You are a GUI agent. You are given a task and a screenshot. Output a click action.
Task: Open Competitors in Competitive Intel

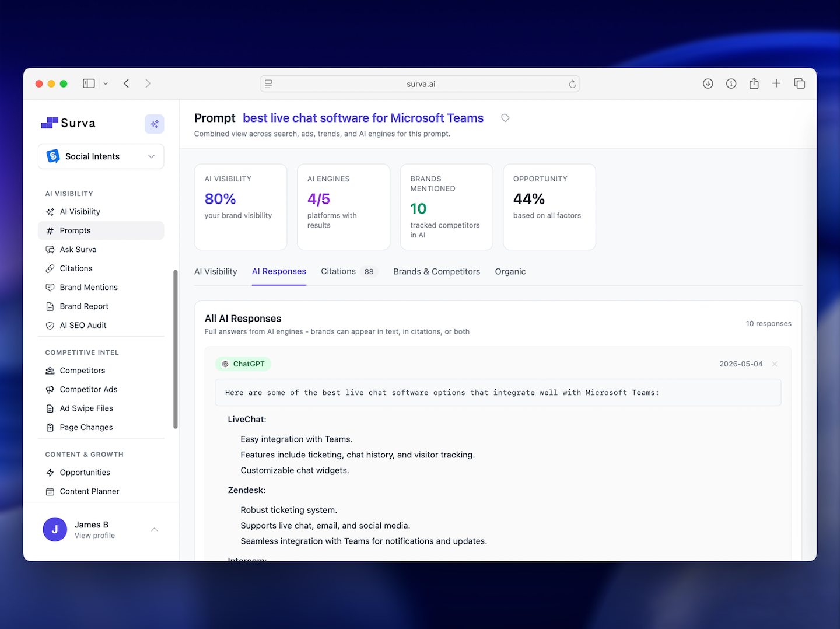click(x=101, y=371)
